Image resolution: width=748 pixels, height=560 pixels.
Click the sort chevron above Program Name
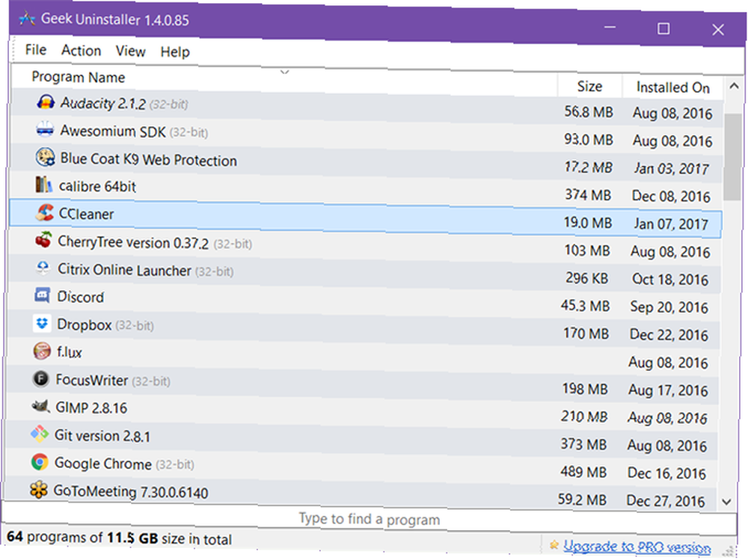point(285,72)
